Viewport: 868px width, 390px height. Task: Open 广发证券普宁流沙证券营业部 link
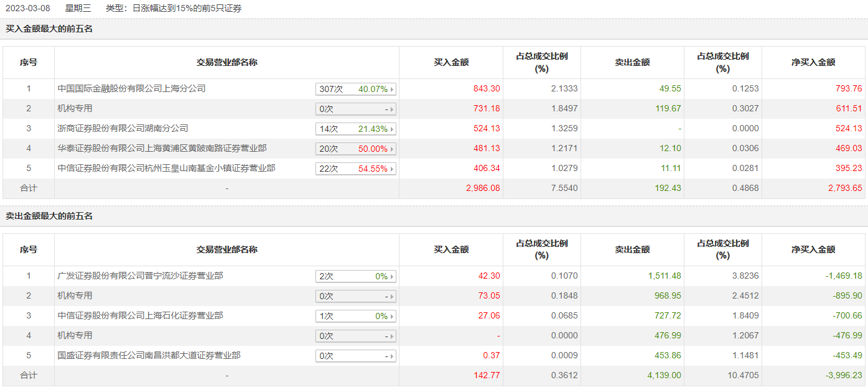coord(140,276)
